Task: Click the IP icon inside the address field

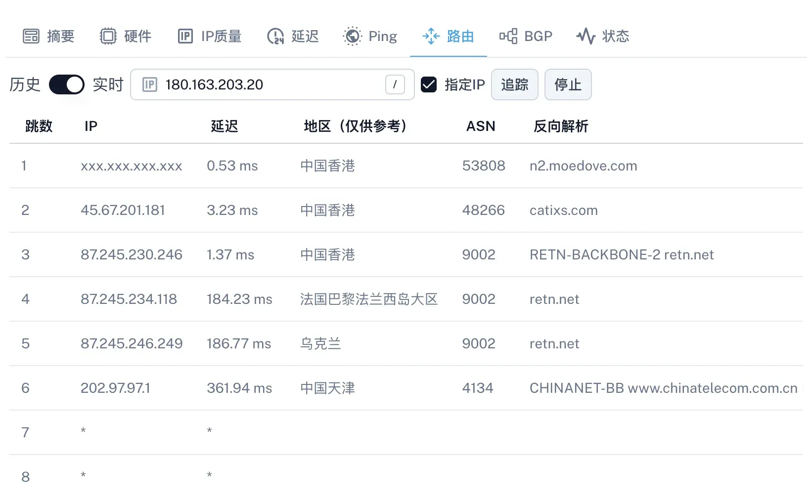Action: click(150, 85)
